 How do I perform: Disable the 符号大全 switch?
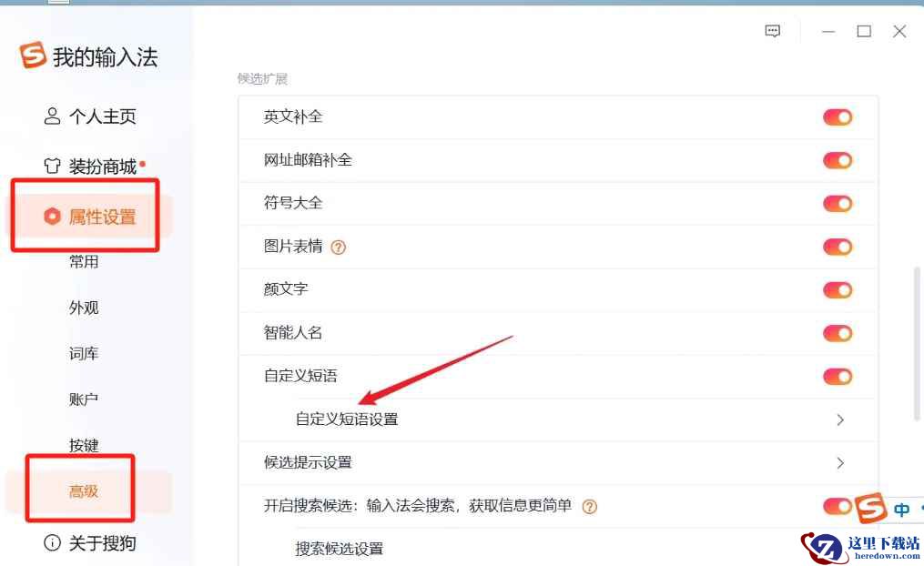(x=838, y=204)
